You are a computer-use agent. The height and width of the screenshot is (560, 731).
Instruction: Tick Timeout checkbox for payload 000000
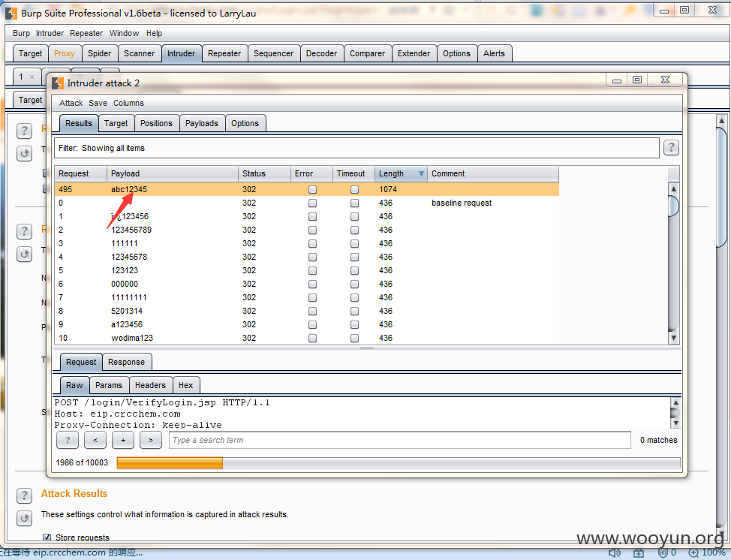tap(354, 284)
